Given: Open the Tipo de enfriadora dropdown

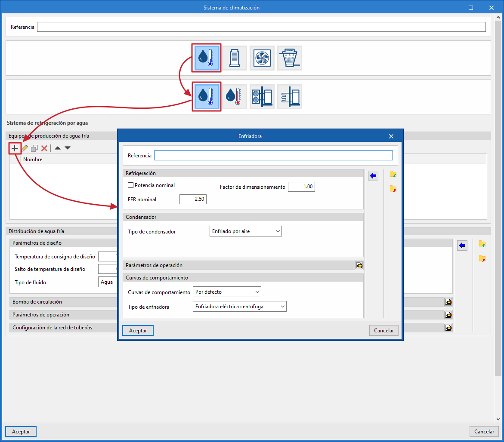Looking at the screenshot, I should pyautogui.click(x=240, y=307).
